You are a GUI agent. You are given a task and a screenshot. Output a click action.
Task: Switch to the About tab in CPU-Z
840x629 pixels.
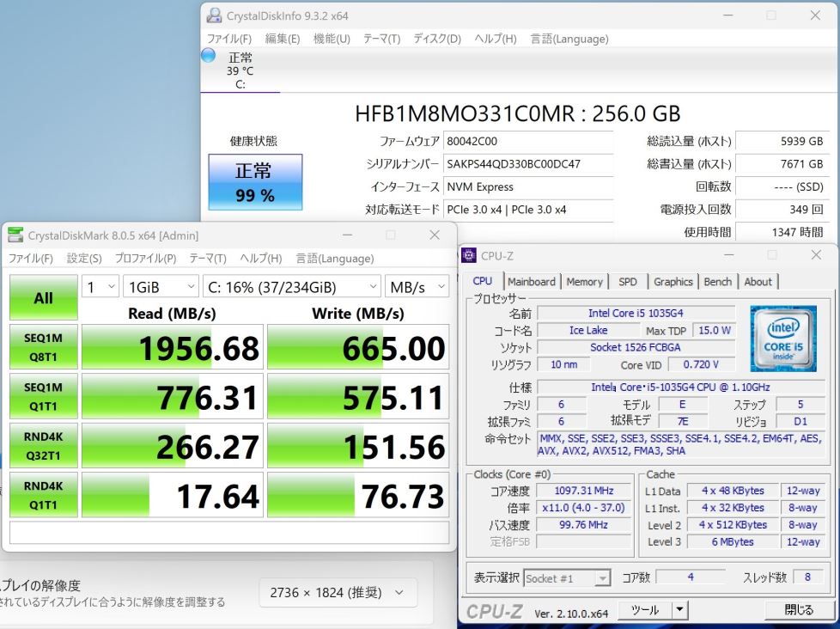pyautogui.click(x=758, y=282)
